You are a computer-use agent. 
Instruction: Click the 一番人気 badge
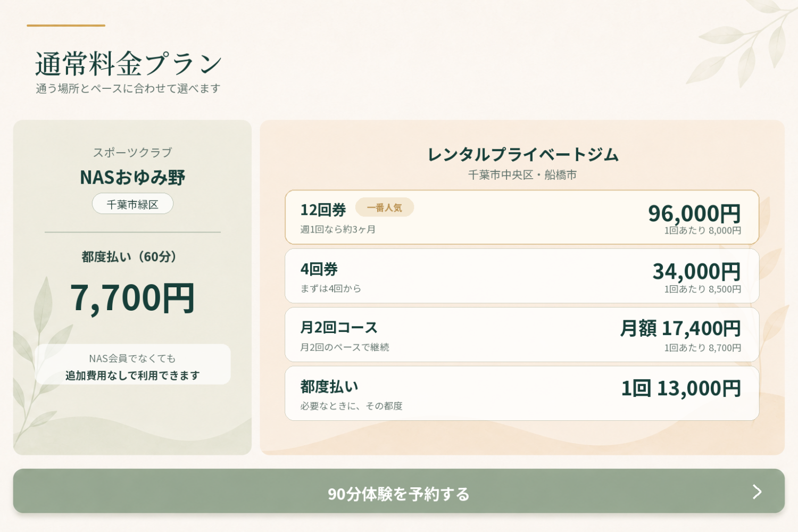385,207
